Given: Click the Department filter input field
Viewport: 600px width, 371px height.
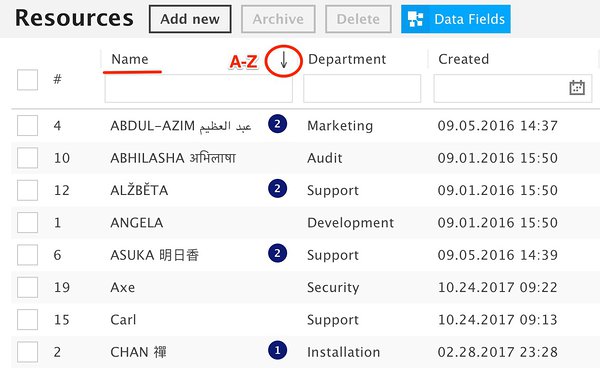Looking at the screenshot, I should point(362,88).
